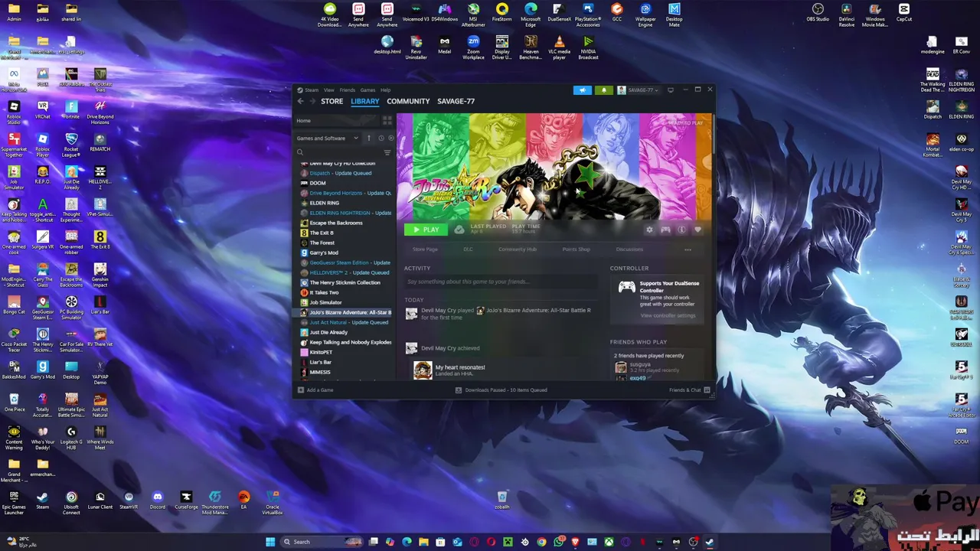This screenshot has width=980, height=551.
Task: Open Friends & Chat panel
Action: pyautogui.click(x=690, y=390)
